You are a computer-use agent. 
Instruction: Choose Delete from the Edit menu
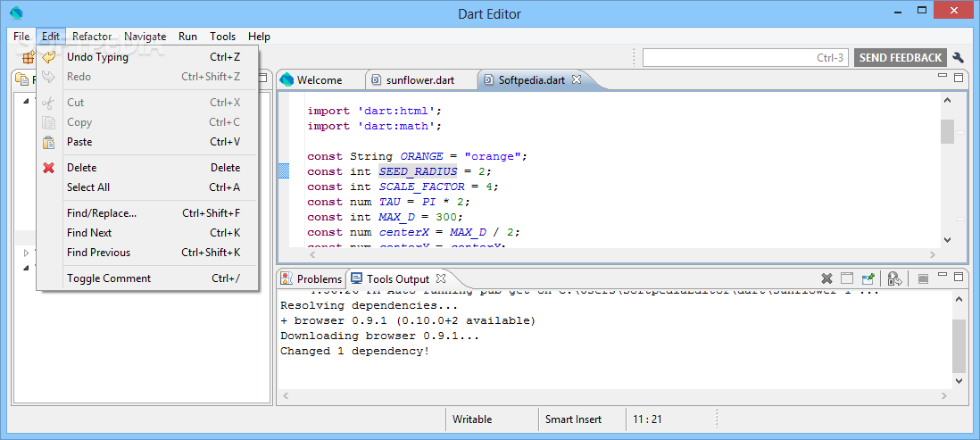point(147,168)
